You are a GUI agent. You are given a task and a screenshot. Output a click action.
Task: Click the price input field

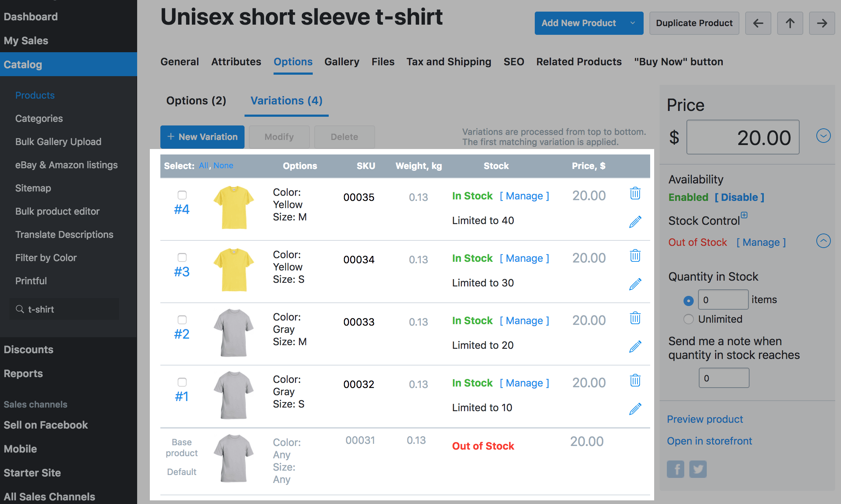(x=743, y=137)
